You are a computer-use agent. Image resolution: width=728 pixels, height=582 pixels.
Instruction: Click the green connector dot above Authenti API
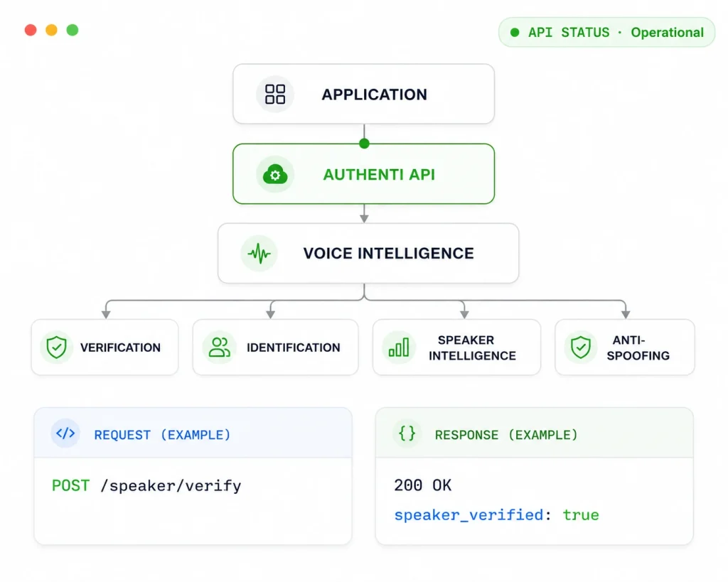pyautogui.click(x=365, y=144)
